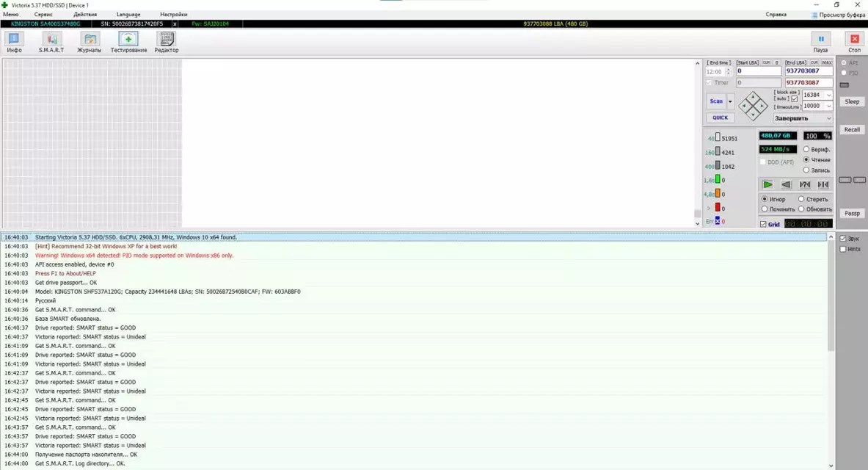Click the Recall button
The image size is (868, 470).
point(851,129)
